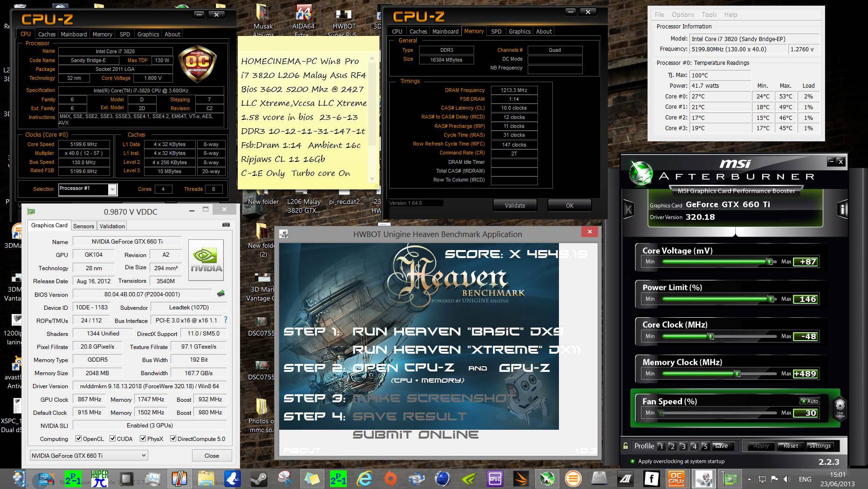Toggle the OpenCL checkbox in GPU-Z

pyautogui.click(x=79, y=439)
